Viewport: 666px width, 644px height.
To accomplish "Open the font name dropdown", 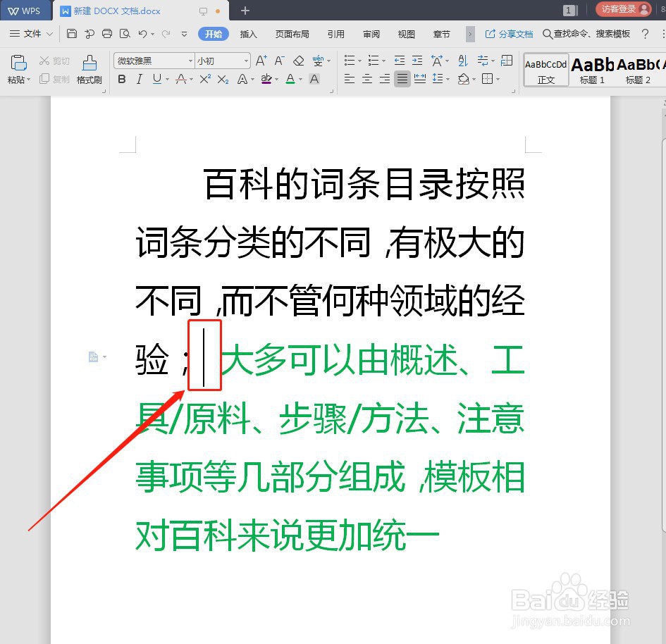I will coord(189,60).
